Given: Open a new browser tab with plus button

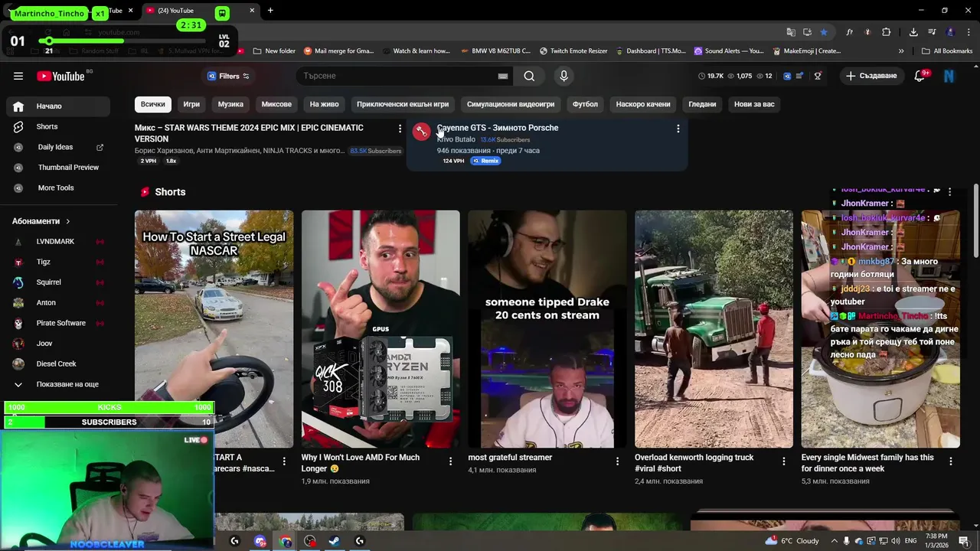Looking at the screenshot, I should click(270, 11).
